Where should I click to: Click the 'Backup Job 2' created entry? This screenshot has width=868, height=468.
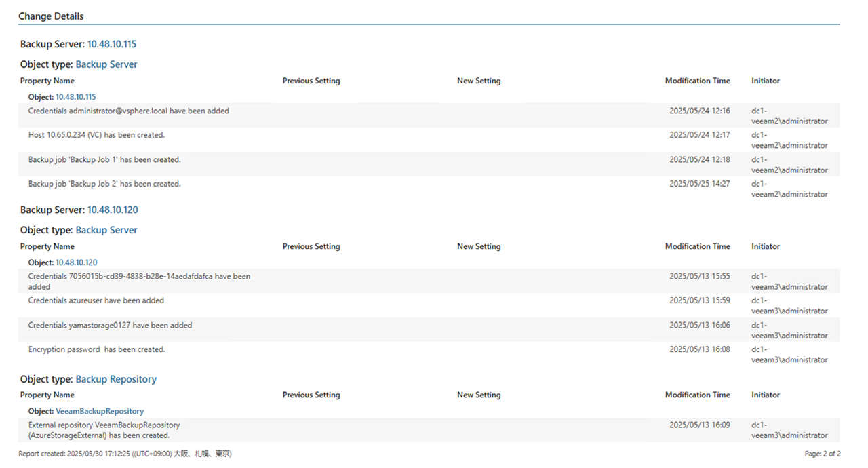coord(104,184)
